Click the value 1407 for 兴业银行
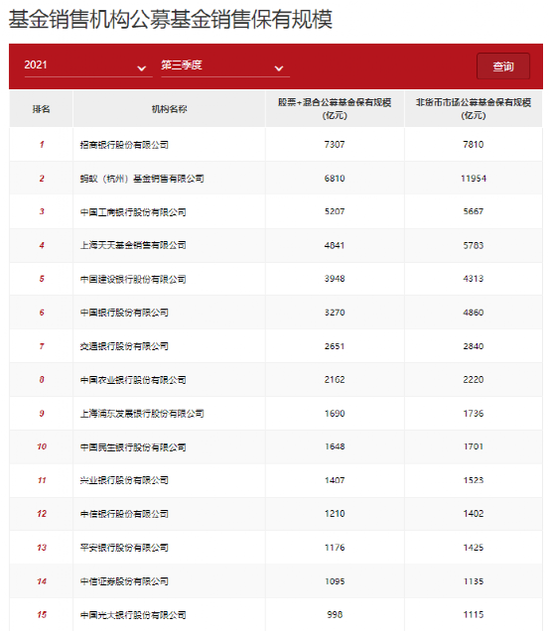 334,480
